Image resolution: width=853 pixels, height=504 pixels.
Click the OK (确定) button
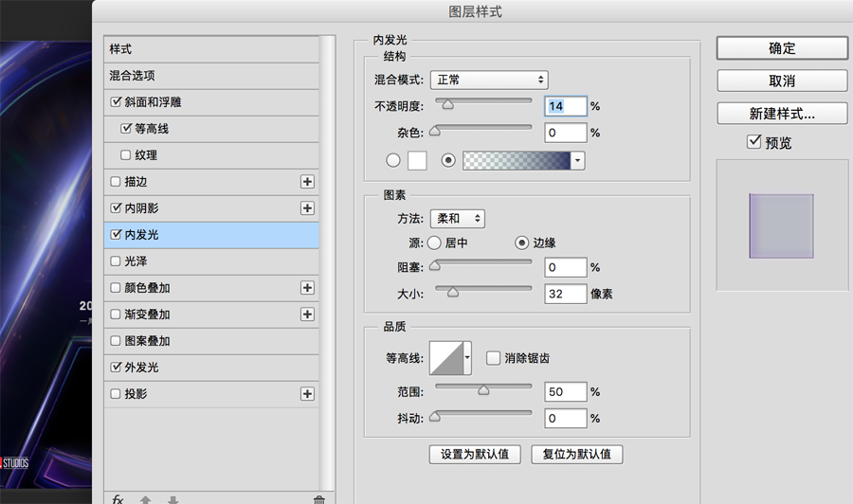782,48
